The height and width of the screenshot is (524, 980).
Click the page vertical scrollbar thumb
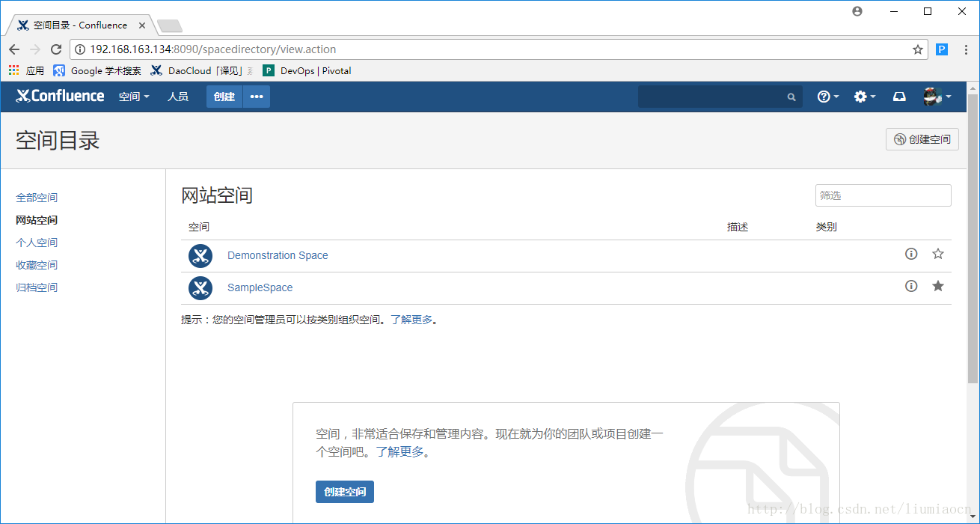coord(973,240)
